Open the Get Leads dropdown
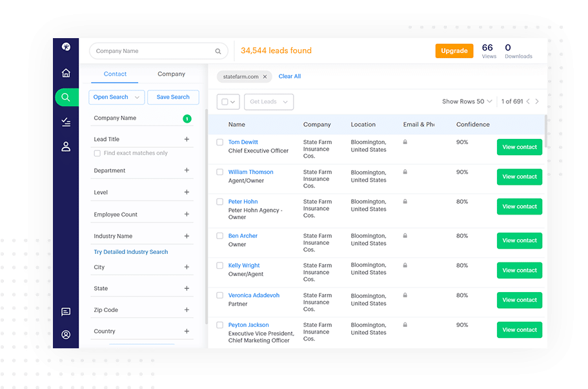Image resolution: width=588 pixels, height=389 pixels. click(269, 101)
